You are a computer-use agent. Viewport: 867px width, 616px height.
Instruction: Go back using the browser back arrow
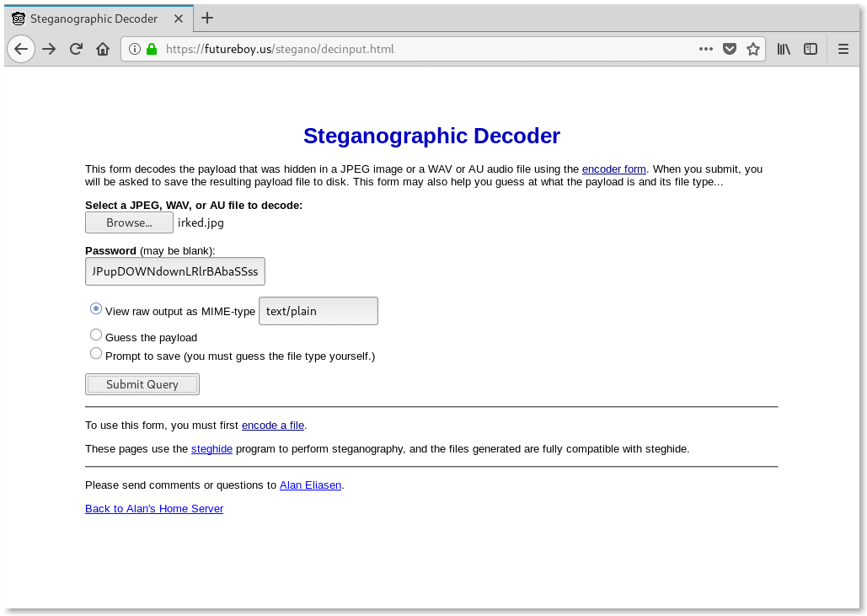coord(21,49)
